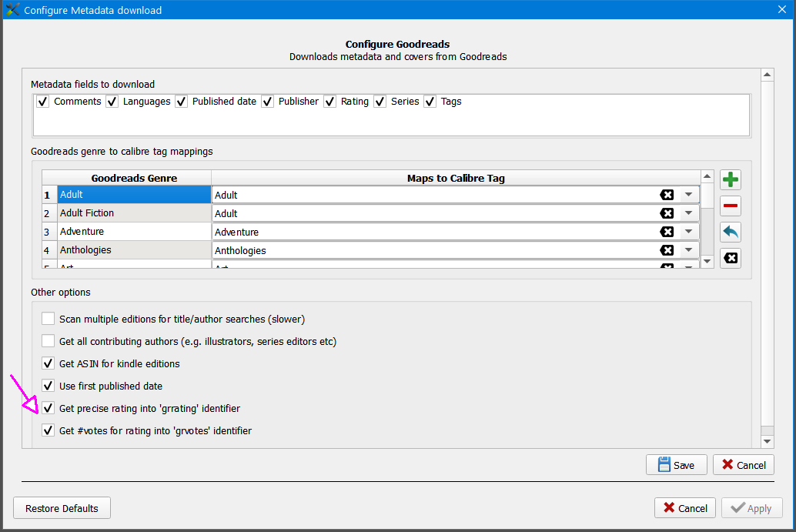Click down arrow of main dialog scrollbar
Image resolution: width=796 pixels, height=532 pixels.
[767, 442]
